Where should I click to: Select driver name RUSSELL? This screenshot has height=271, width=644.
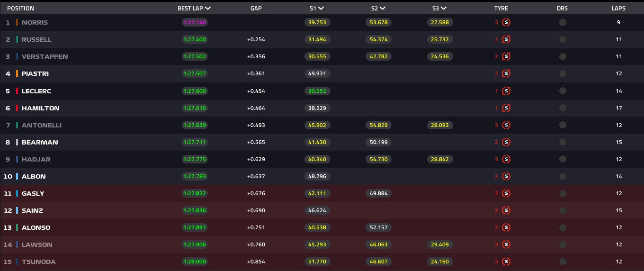click(x=36, y=39)
